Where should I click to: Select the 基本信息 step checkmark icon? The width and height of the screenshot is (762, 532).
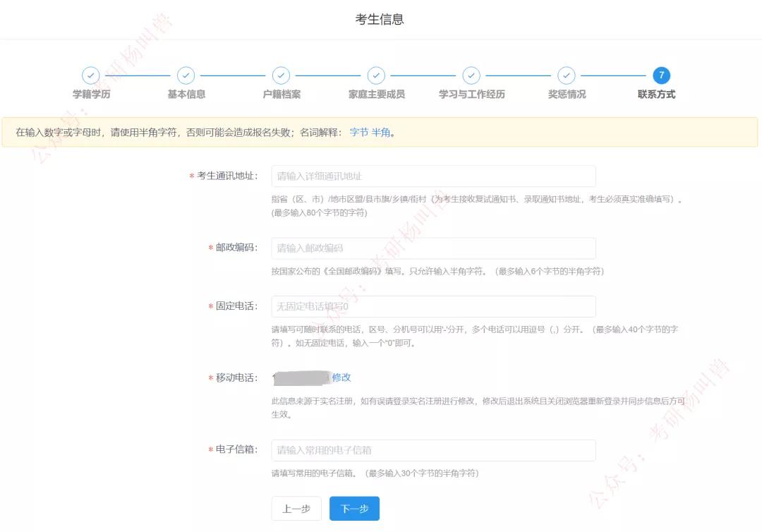click(x=186, y=75)
